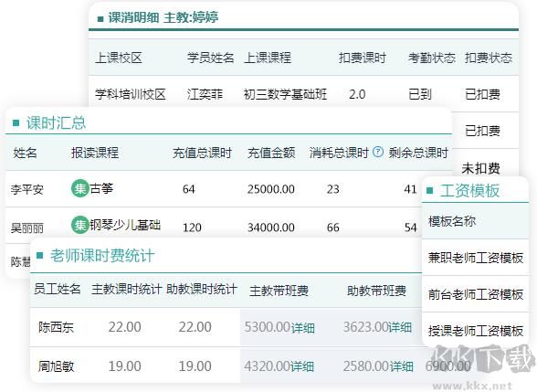Screen dimensions: 537x392
Task: Click the 扣费状态 column header
Action: (488, 58)
